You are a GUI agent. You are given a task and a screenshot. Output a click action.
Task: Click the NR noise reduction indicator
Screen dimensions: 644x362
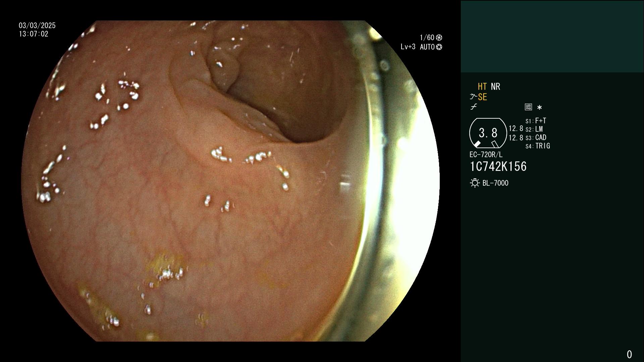[495, 87]
